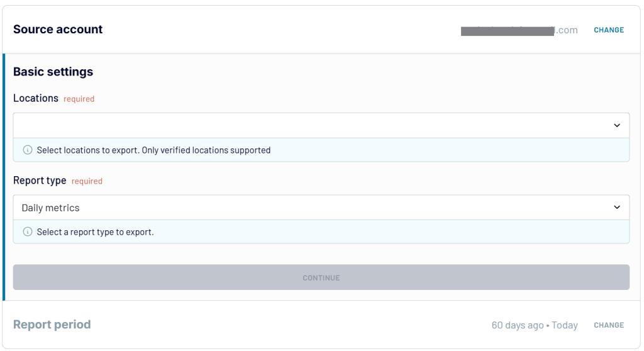Click the '60 days ago • Today' value
The image size is (644, 351).
pos(535,325)
